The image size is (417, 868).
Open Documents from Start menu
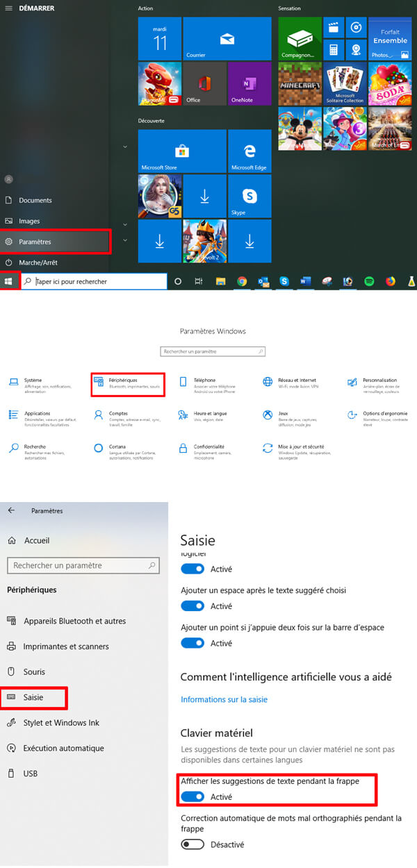pyautogui.click(x=54, y=200)
